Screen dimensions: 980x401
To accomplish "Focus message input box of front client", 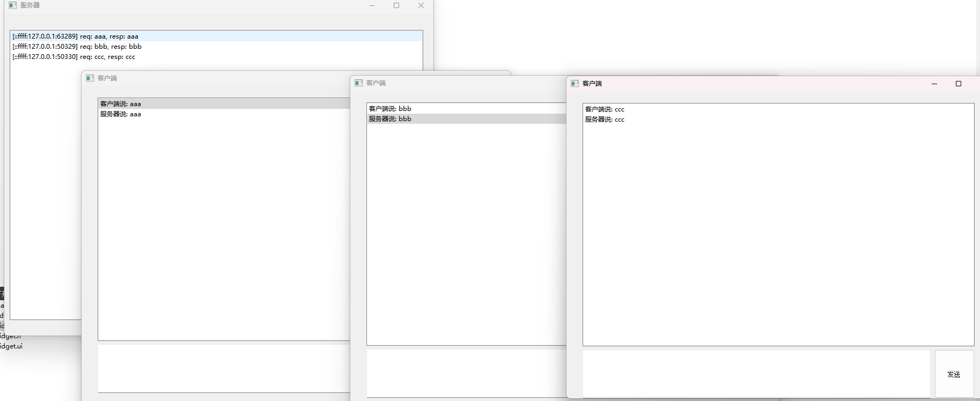I will (756, 374).
